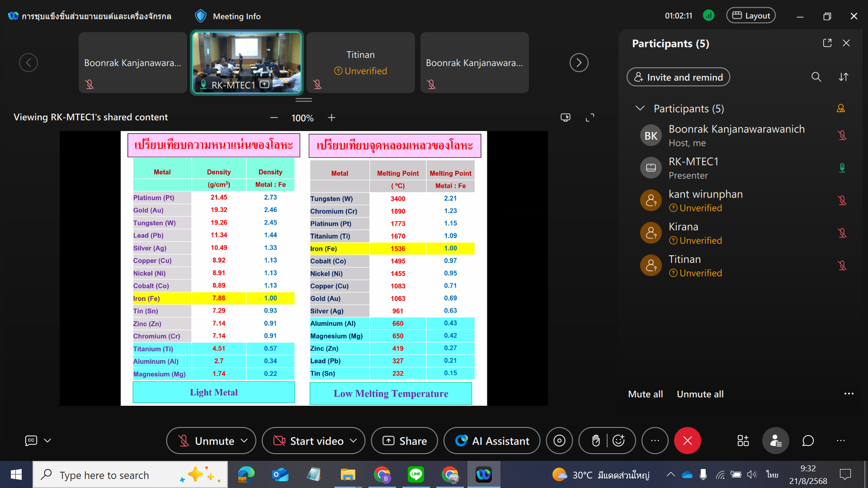Open Outlook from taskbar
Screen dimensions: 868x488
pyautogui.click(x=280, y=475)
